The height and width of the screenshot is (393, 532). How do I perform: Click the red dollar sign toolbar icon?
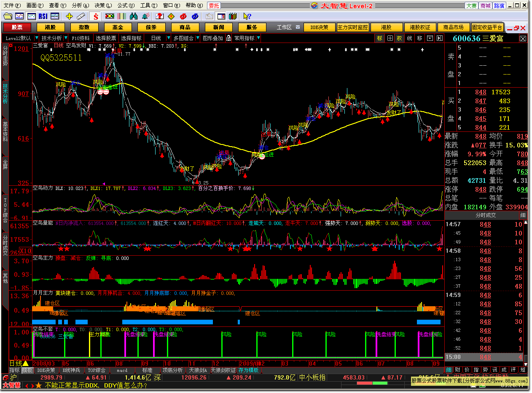point(96,16)
